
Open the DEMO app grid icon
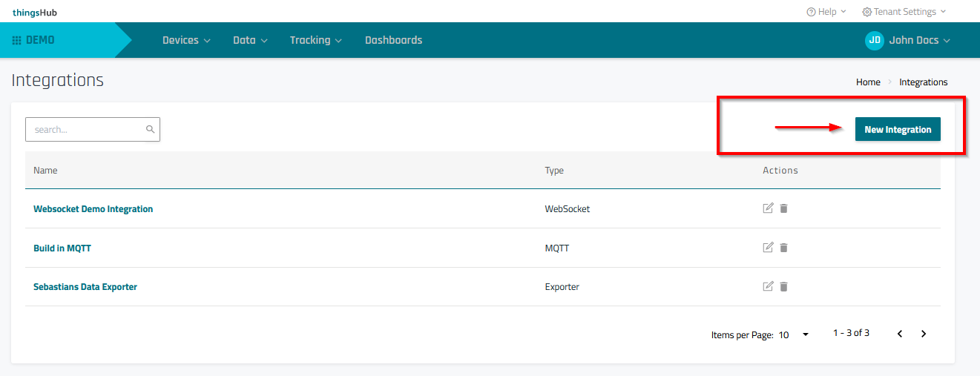pos(17,40)
